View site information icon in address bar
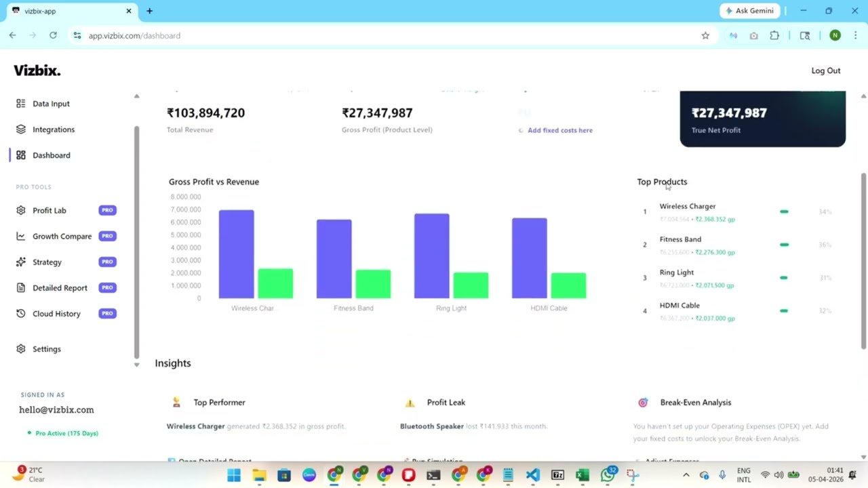868x488 pixels. pos(77,36)
